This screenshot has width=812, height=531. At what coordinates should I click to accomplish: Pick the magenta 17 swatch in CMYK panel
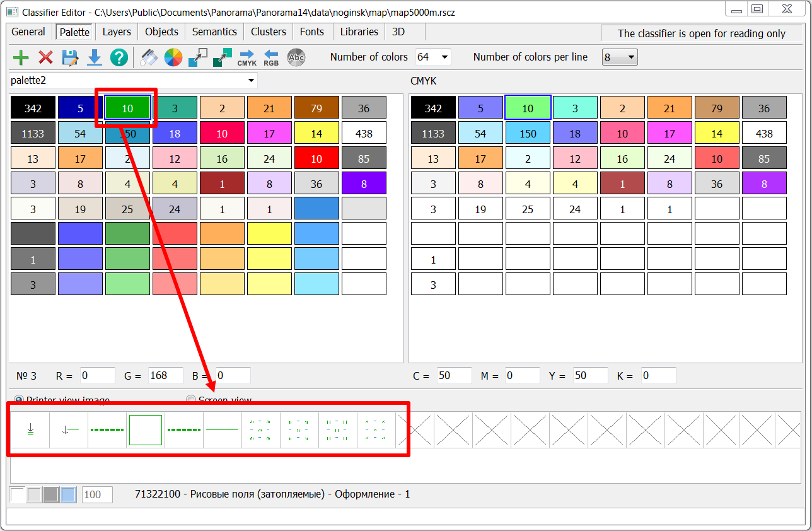[x=670, y=133]
